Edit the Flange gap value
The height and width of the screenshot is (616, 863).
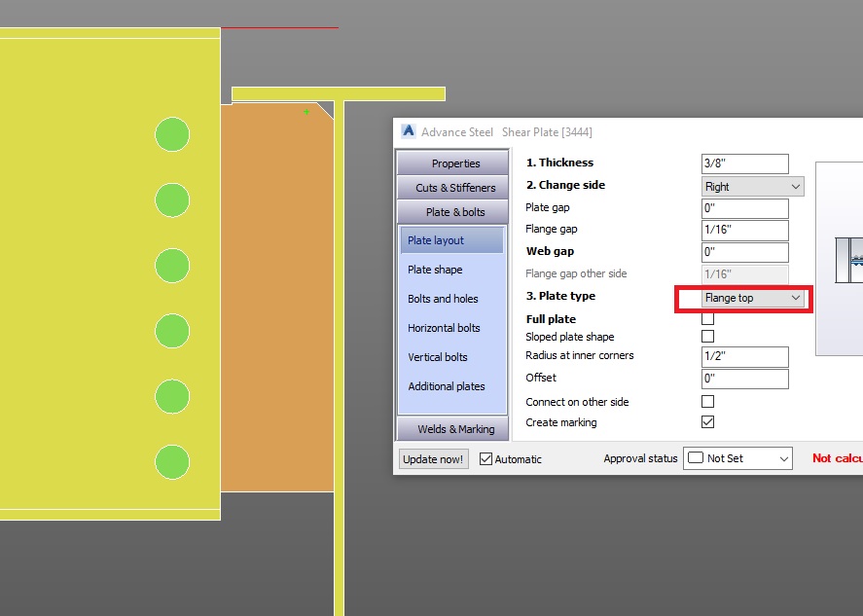coord(744,230)
